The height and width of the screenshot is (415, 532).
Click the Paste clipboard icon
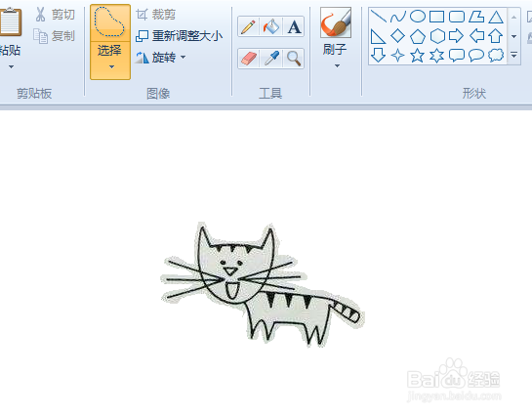(x=10, y=21)
